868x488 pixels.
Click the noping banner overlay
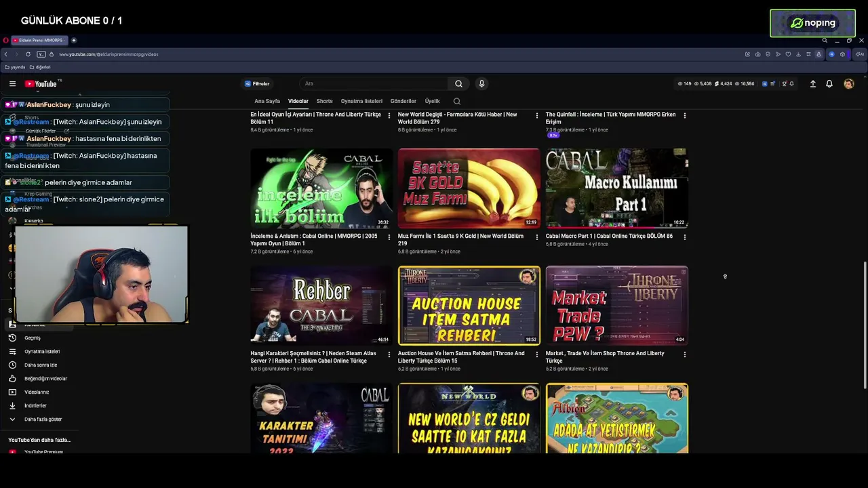[812, 23]
